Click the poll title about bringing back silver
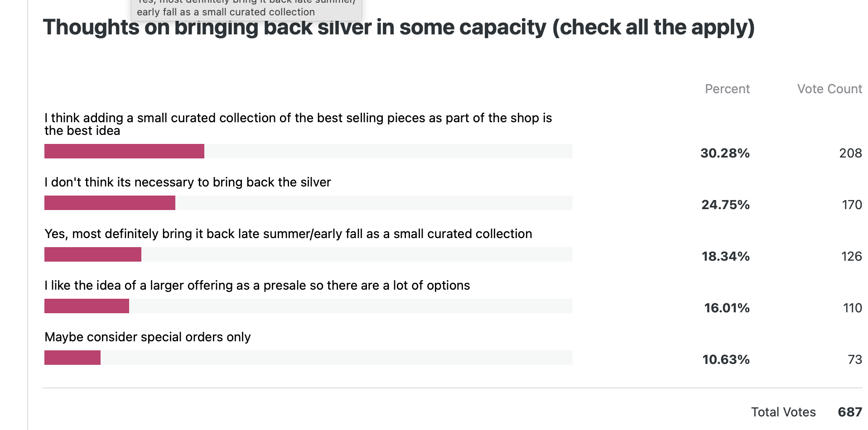Image resolution: width=868 pixels, height=430 pixels. [x=399, y=28]
